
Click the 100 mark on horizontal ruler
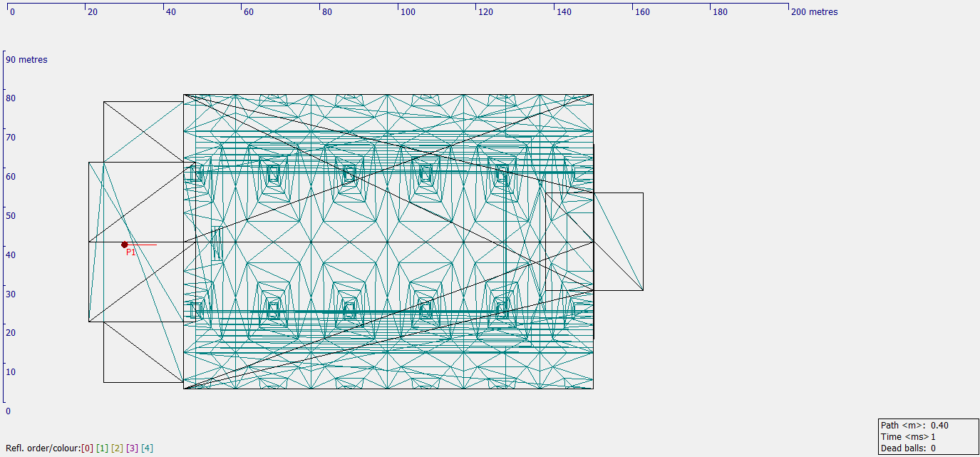click(x=408, y=12)
